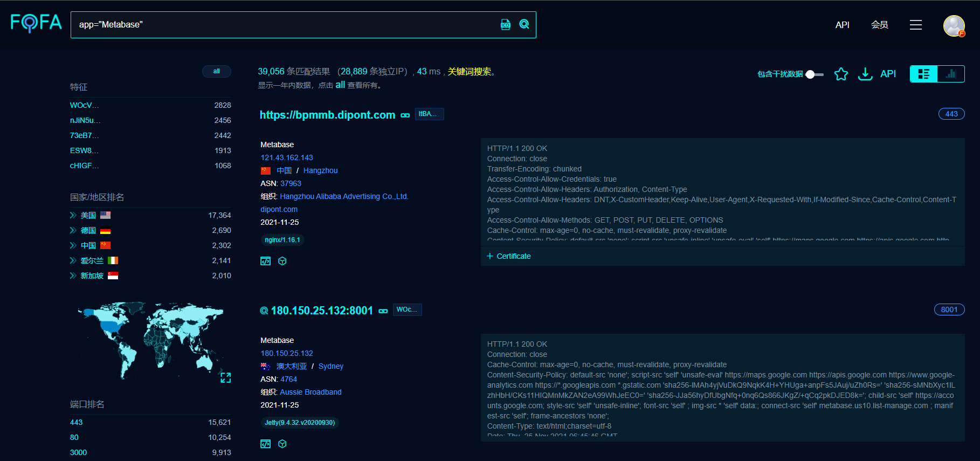Open source code icon under nginx/1.16.1
Screen dimensions: 980x461
point(266,261)
